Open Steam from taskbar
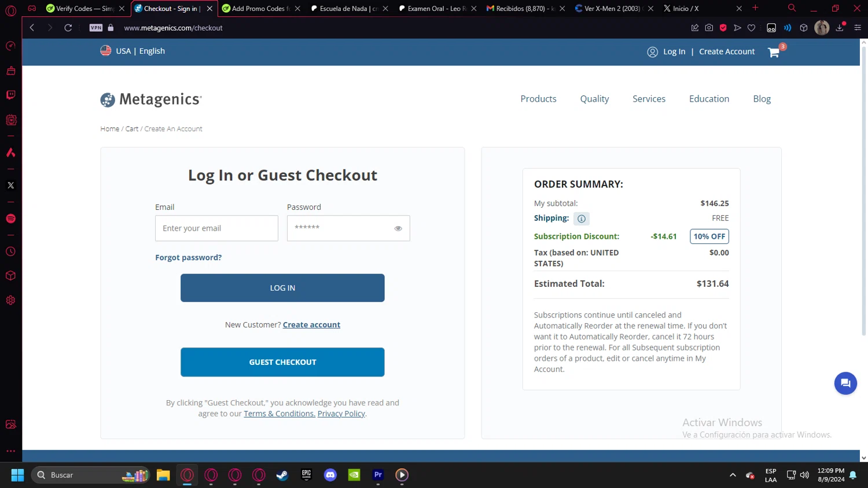Viewport: 868px width, 488px height. tap(282, 475)
